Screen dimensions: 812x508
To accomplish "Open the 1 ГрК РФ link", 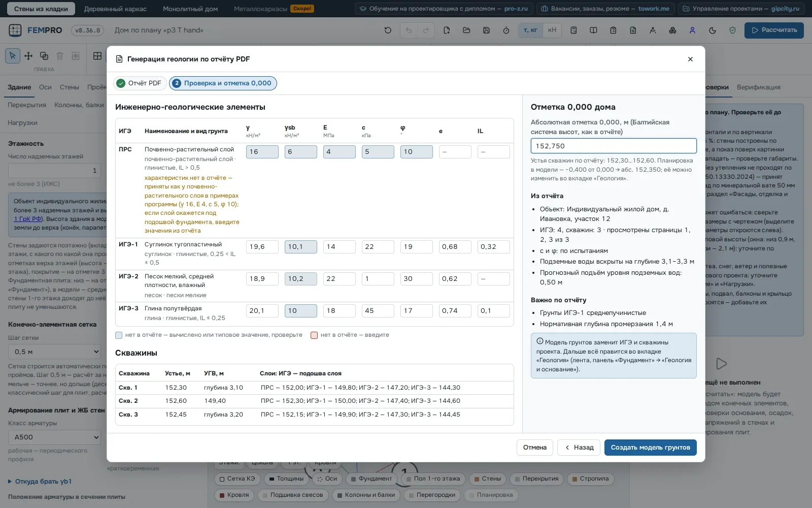I will tap(28, 219).
